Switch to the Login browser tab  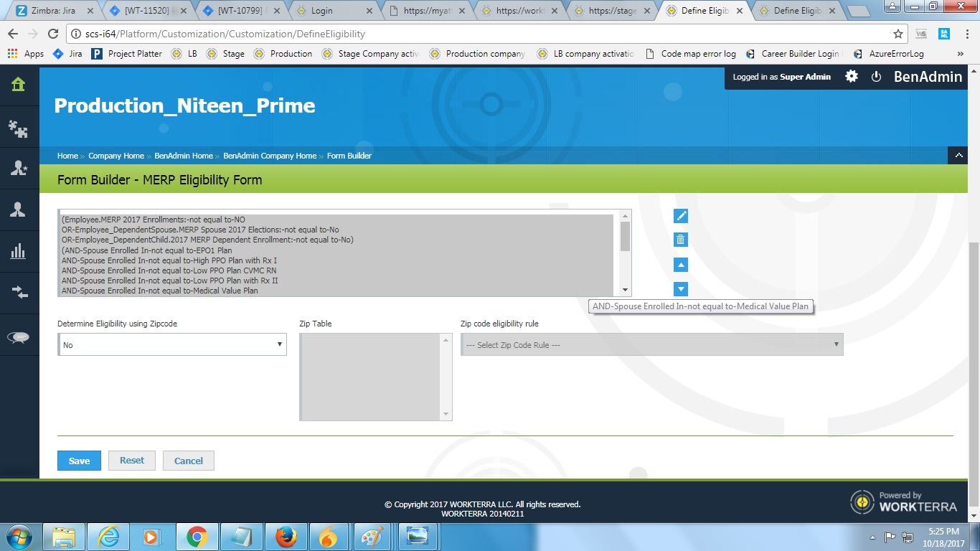[334, 11]
